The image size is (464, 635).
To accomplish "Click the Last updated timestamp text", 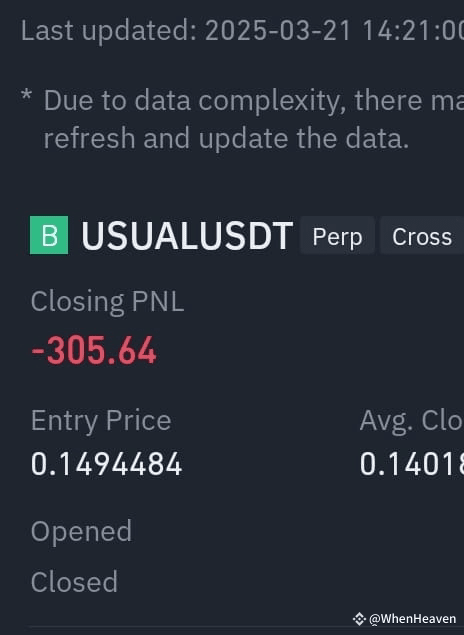I will (242, 31).
